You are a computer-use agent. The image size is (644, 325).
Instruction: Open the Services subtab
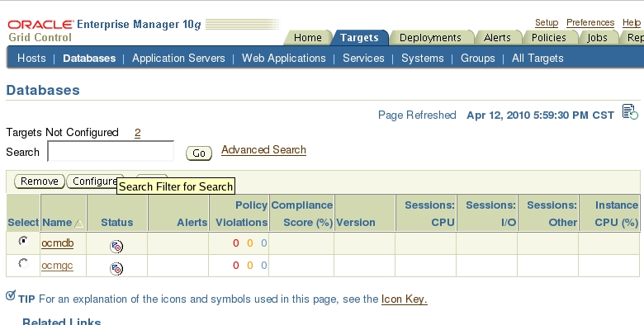(363, 59)
